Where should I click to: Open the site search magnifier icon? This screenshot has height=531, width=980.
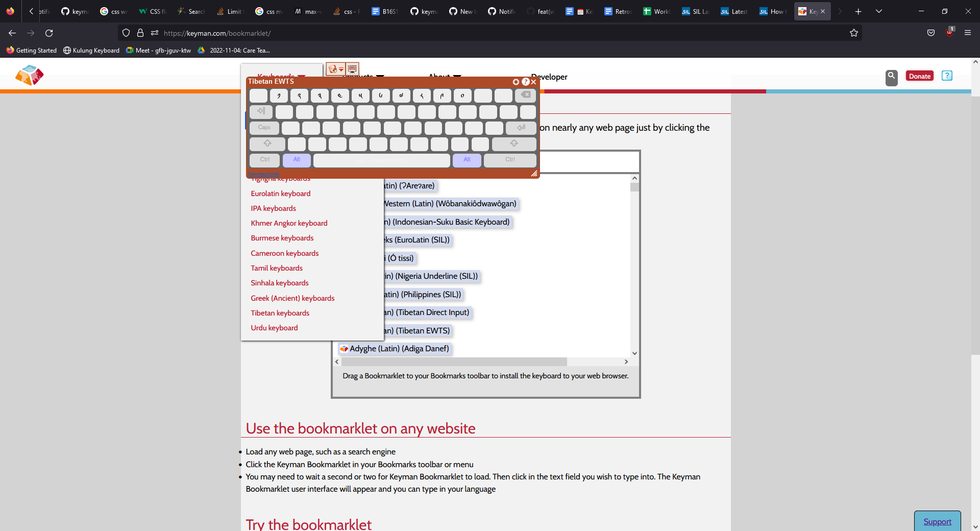[891, 77]
